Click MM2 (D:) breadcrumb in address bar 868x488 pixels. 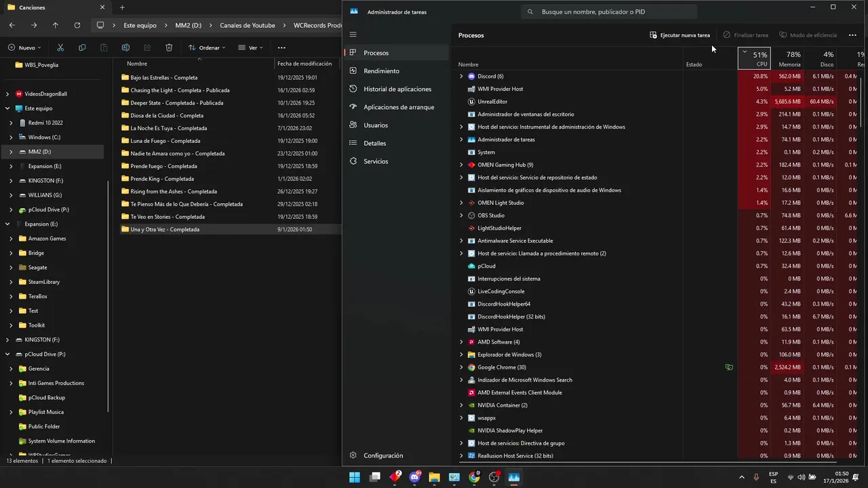point(189,25)
